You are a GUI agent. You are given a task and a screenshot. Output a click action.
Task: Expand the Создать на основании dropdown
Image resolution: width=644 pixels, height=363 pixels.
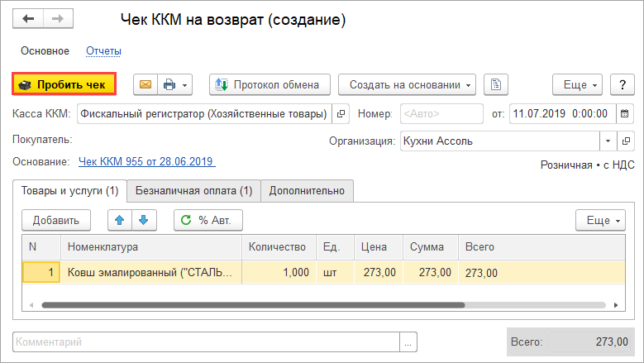(x=407, y=84)
